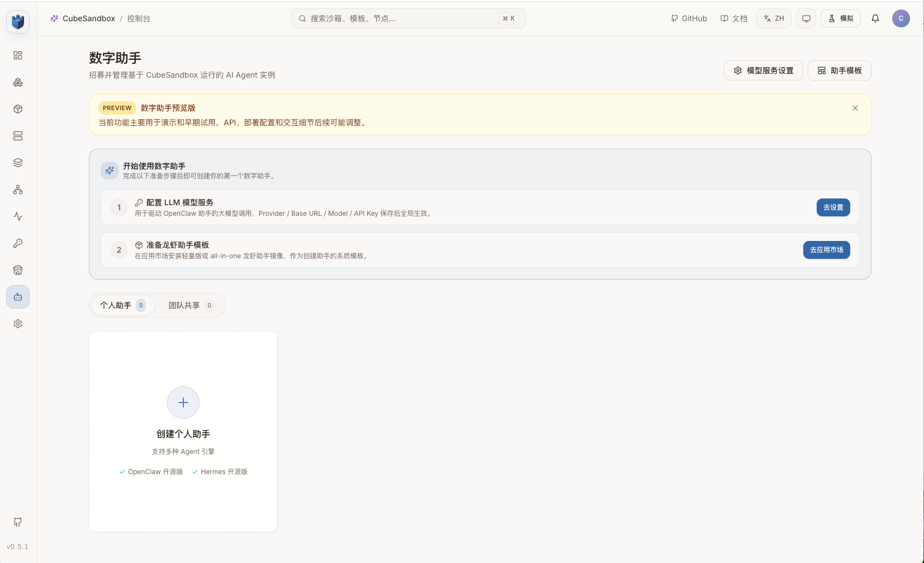Image resolution: width=924 pixels, height=563 pixels.
Task: Open the 文档 documentation link
Action: [734, 18]
